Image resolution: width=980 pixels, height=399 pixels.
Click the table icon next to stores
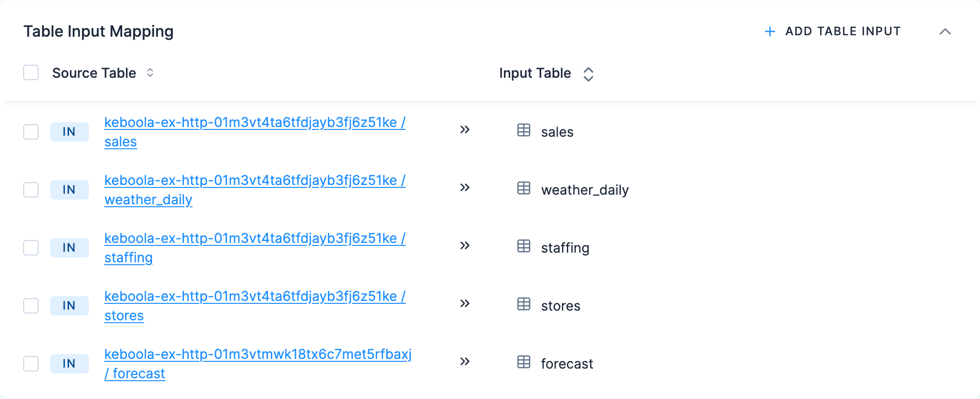point(524,304)
